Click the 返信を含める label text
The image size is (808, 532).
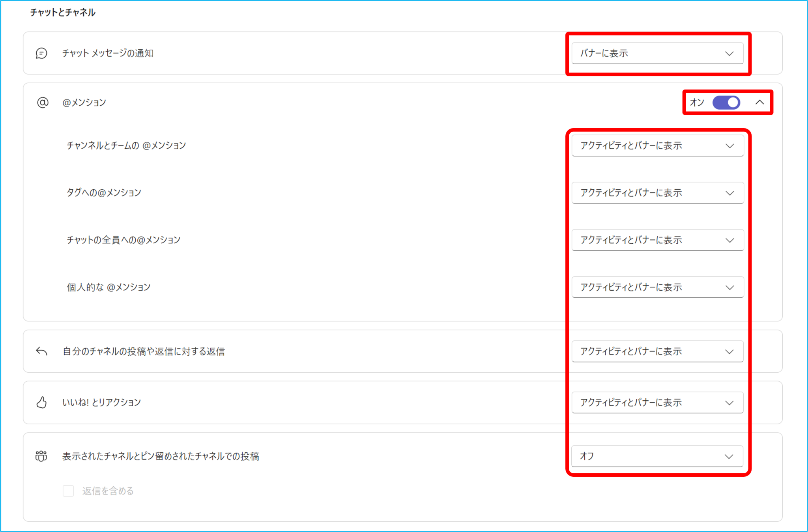point(108,491)
